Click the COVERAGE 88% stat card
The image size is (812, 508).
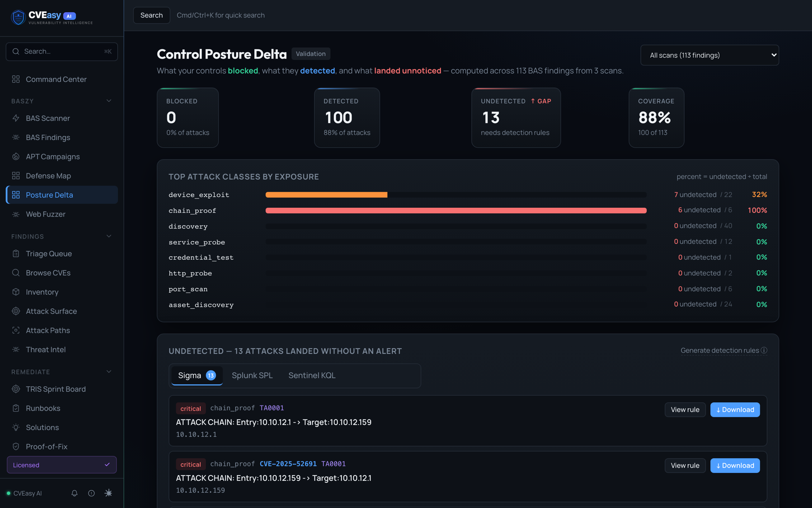656,118
